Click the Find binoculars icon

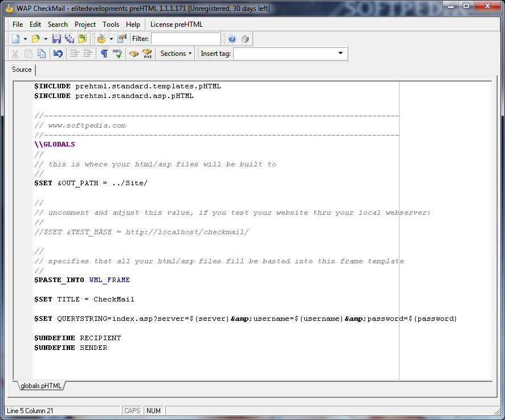coord(133,54)
